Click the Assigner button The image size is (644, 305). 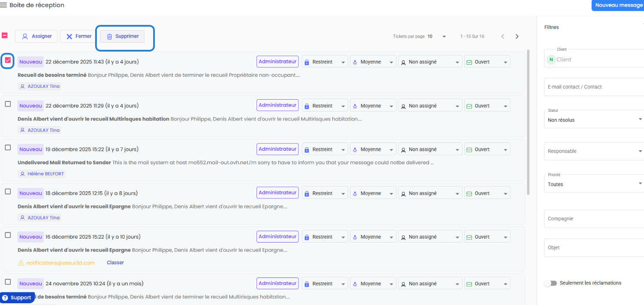pyautogui.click(x=36, y=36)
